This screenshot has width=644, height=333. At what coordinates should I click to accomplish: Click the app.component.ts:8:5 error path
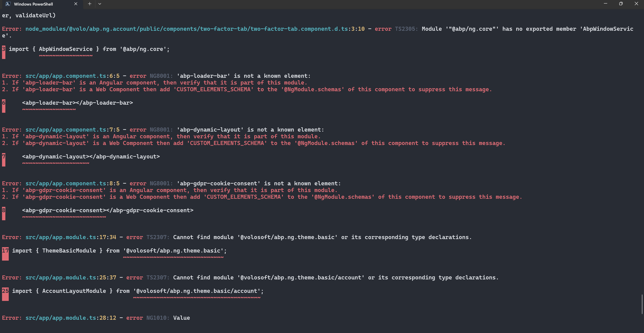[72, 183]
